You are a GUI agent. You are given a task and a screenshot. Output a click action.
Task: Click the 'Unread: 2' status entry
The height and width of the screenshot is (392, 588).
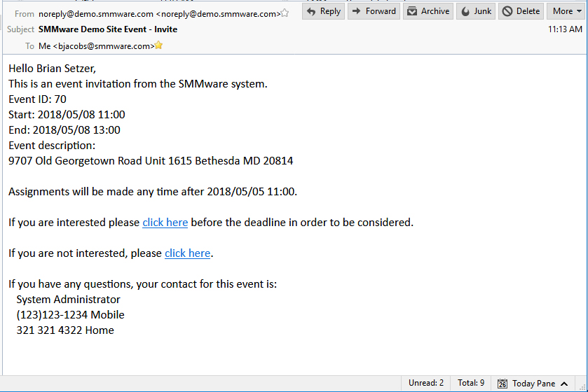pos(426,383)
